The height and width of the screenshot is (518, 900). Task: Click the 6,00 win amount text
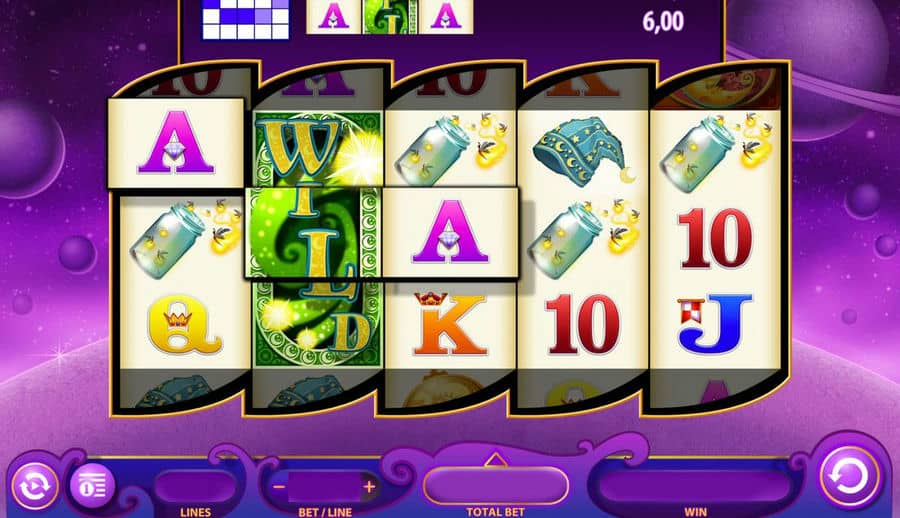(x=663, y=22)
